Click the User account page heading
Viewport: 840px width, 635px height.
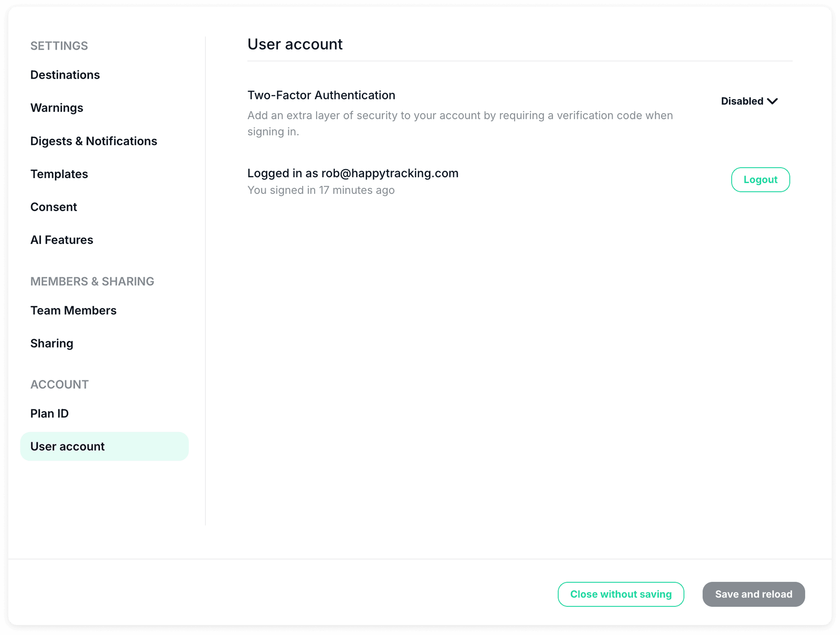(x=295, y=44)
